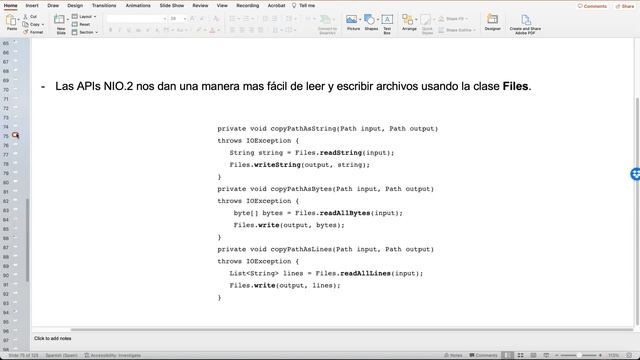Click the Comments button at top right

coord(592,6)
